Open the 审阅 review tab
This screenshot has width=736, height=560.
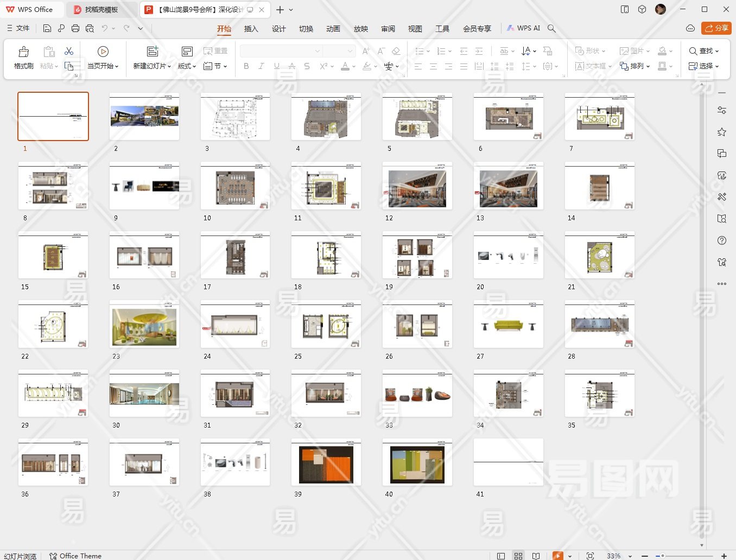click(x=388, y=29)
